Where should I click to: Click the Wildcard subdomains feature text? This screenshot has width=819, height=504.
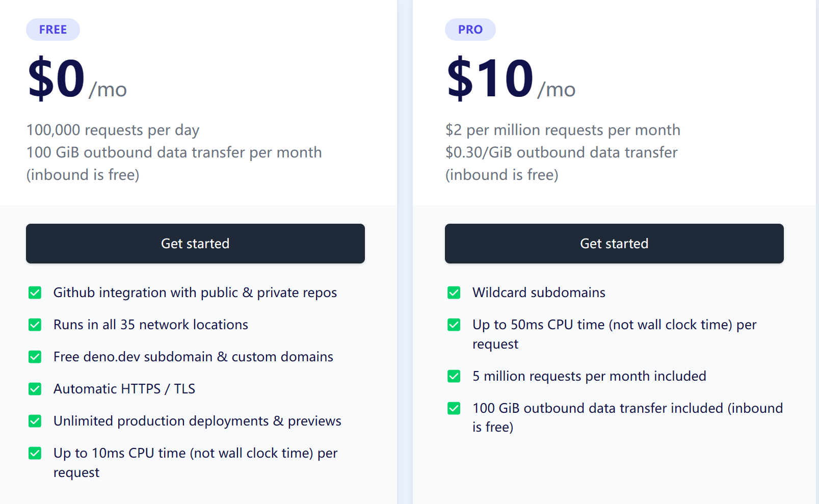point(539,293)
